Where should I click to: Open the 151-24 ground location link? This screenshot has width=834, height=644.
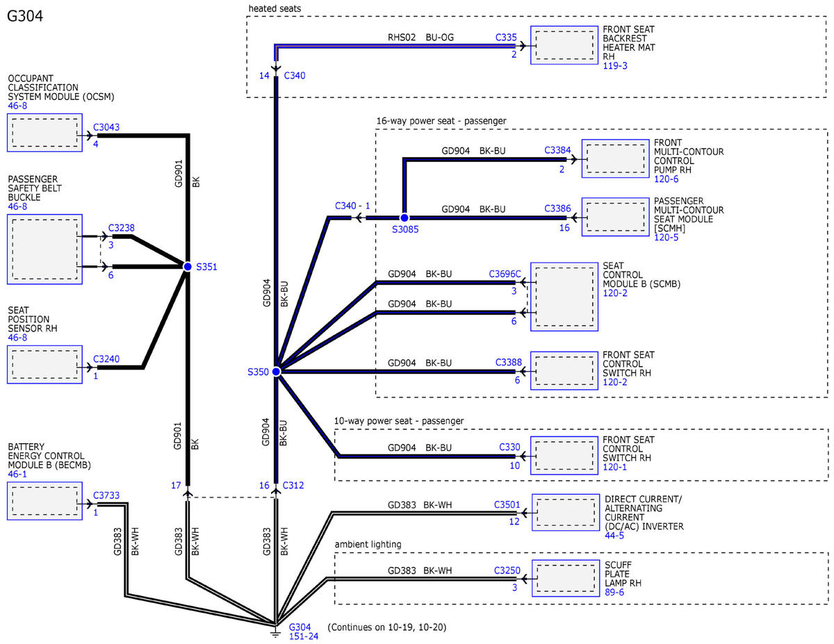coord(304,637)
